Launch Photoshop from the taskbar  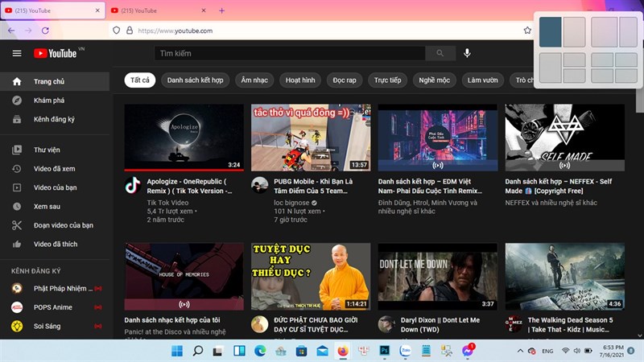pyautogui.click(x=385, y=352)
